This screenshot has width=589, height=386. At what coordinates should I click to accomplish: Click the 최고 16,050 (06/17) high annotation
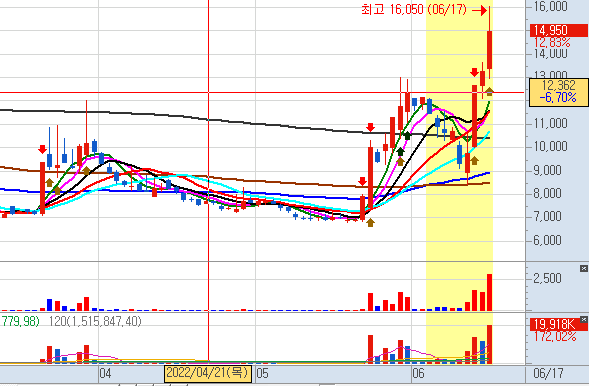(414, 9)
